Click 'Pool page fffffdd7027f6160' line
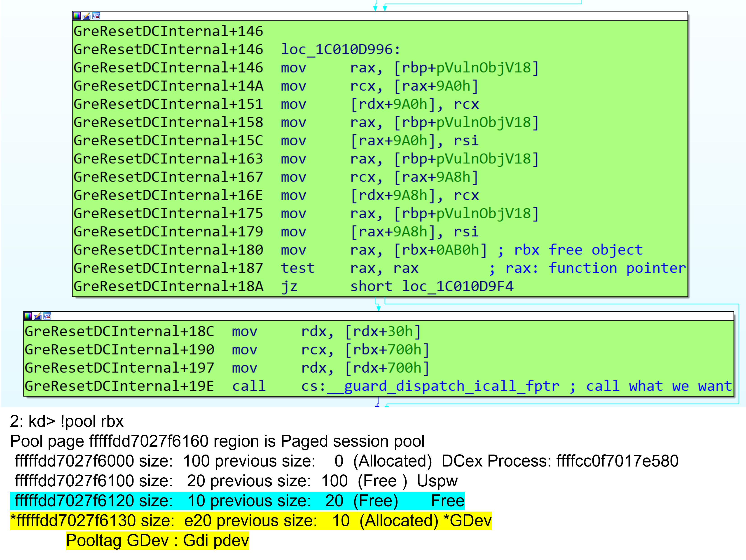Image resolution: width=746 pixels, height=560 pixels. click(x=217, y=441)
